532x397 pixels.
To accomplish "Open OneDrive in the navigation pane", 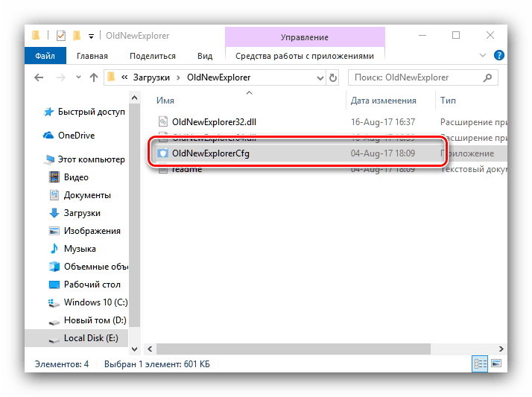I will click(x=76, y=136).
